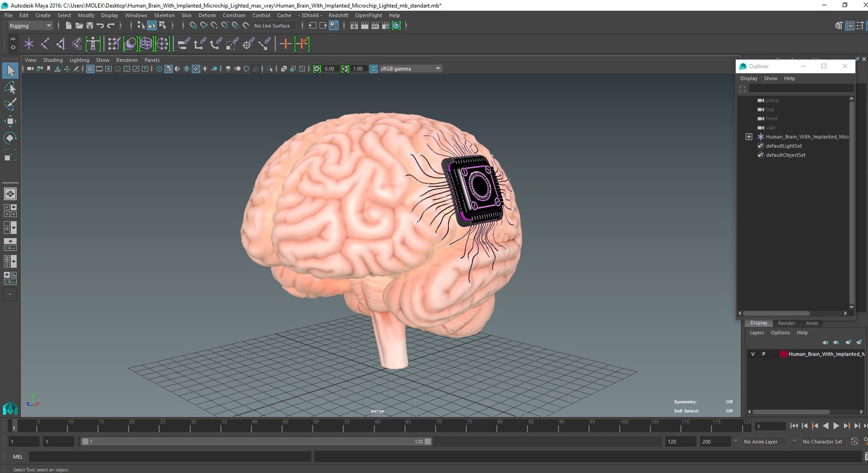The image size is (868, 473).
Task: Click the Create Lattice shelf icon
Action: (146, 44)
